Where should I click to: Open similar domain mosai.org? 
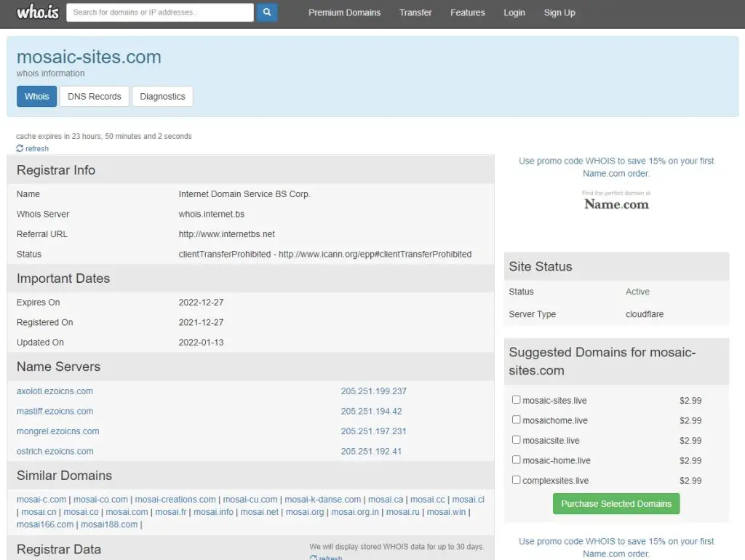[305, 511]
